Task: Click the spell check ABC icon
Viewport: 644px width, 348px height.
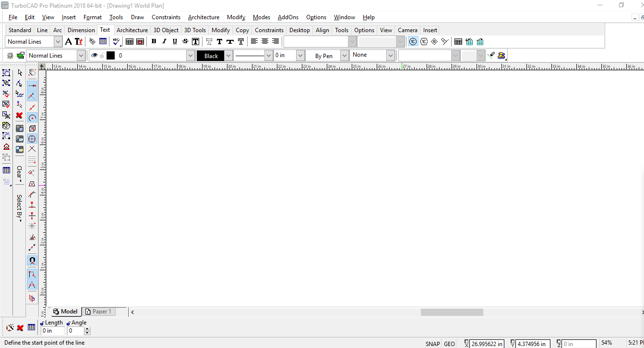Action: point(116,42)
